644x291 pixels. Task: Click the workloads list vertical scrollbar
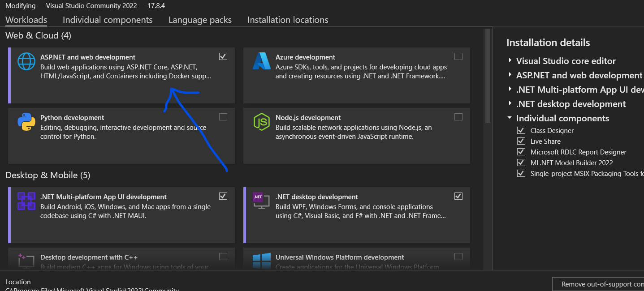[488, 76]
